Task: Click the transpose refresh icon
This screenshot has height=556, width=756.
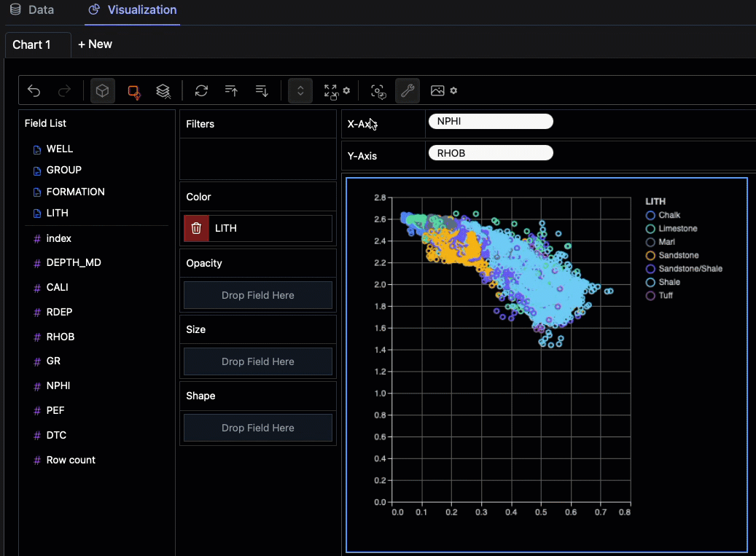Action: pos(201,91)
